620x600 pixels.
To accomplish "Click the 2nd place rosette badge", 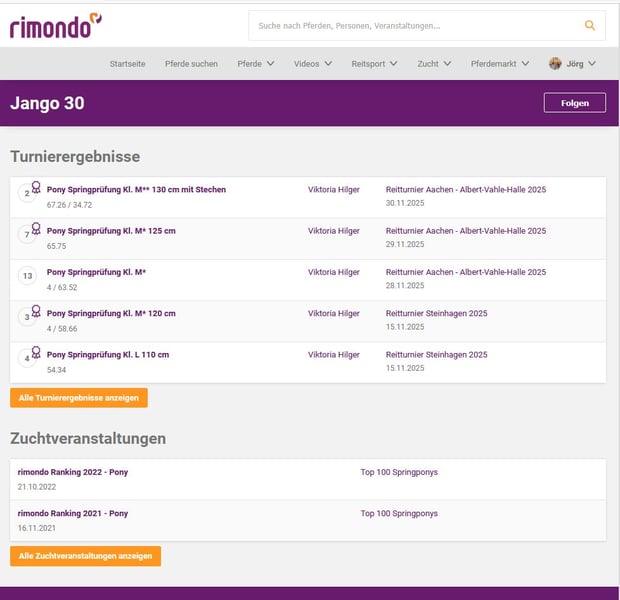I will pyautogui.click(x=29, y=191).
